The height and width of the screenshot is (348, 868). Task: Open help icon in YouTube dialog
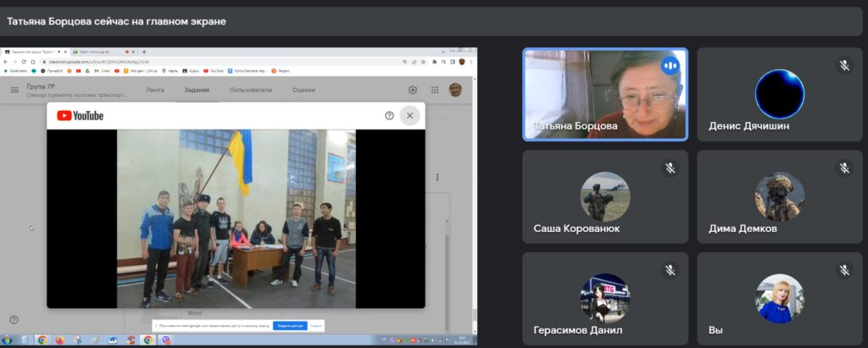(x=389, y=116)
